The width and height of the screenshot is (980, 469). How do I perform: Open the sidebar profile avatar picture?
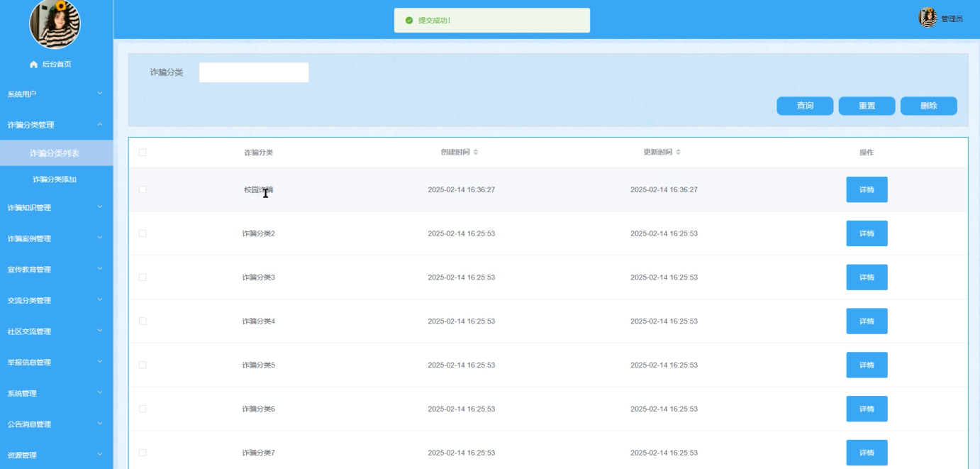tap(55, 23)
